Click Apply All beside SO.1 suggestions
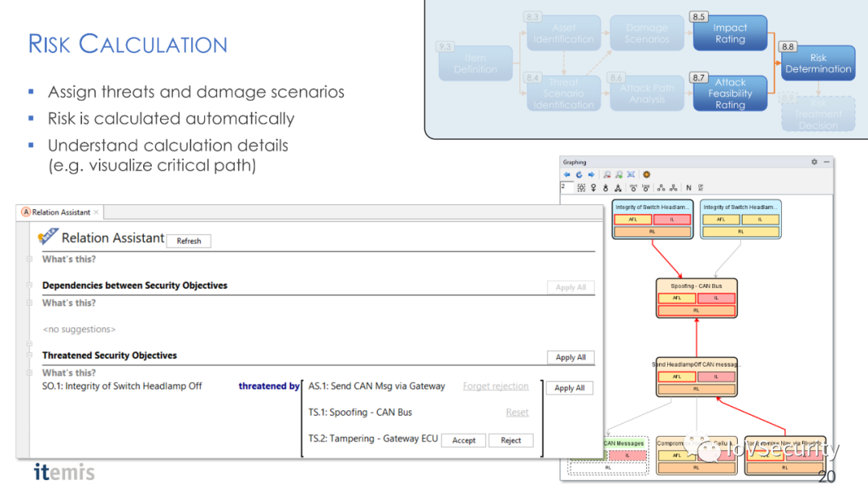Viewport: 868px width, 489px height. [x=570, y=388]
